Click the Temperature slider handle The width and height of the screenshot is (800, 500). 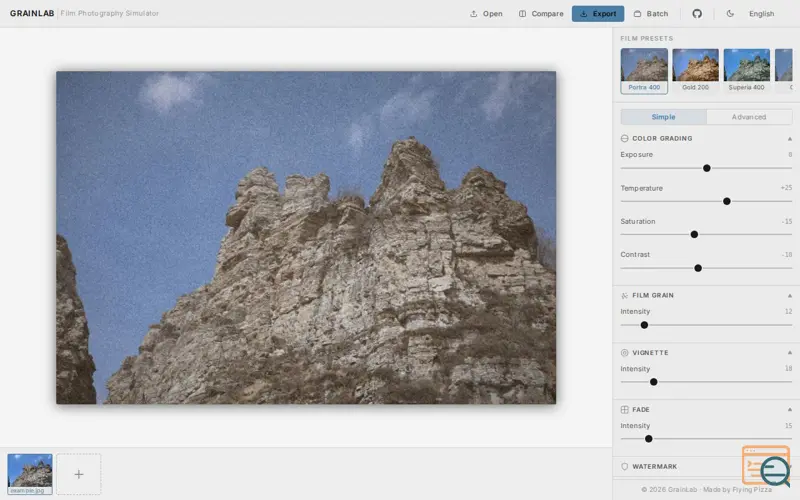tap(727, 201)
